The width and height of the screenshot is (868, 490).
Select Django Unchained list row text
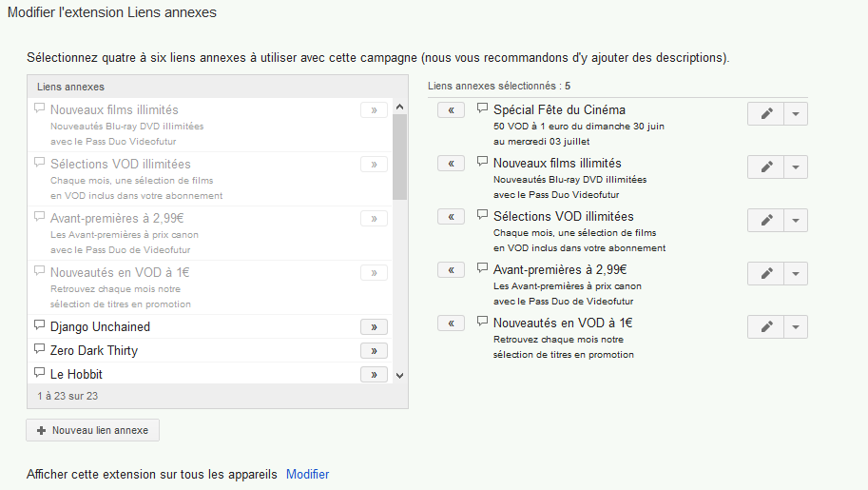point(100,327)
